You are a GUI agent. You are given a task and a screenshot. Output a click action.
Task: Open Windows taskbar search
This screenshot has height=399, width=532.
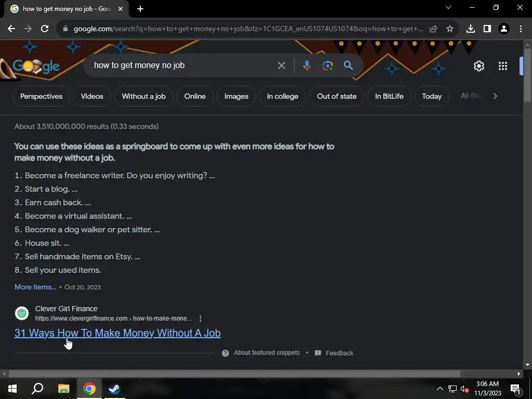point(37,389)
